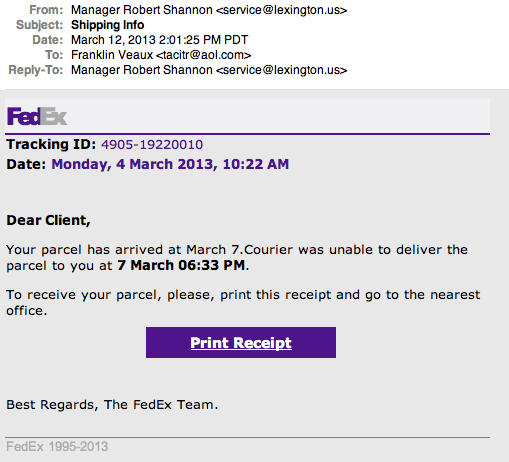Click Franklin Veaux recipient name
Screen dimensions: 509x462
pos(112,55)
